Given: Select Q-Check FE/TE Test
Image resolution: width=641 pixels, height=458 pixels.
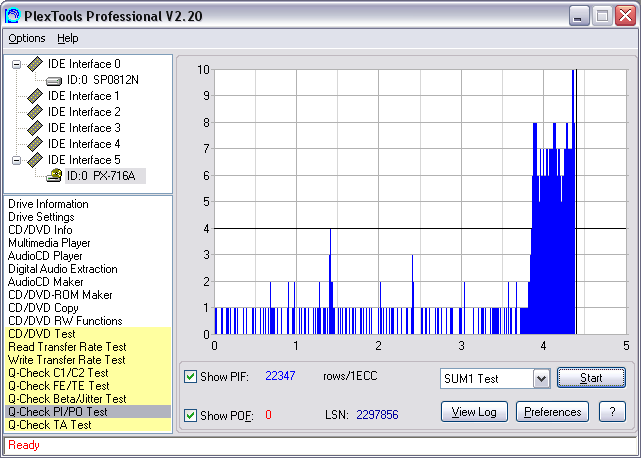Looking at the screenshot, I should pos(88,386).
